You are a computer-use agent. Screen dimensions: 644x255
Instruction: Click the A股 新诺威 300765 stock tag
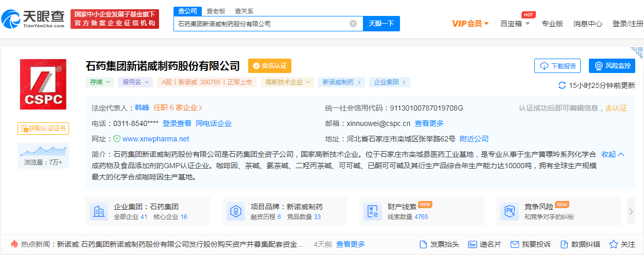(207, 82)
